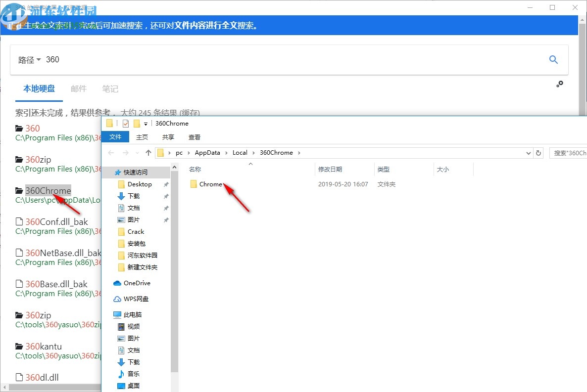Viewport: 587px width, 392px height.
Task: Open the 路径 search type dropdown
Action: coord(29,60)
